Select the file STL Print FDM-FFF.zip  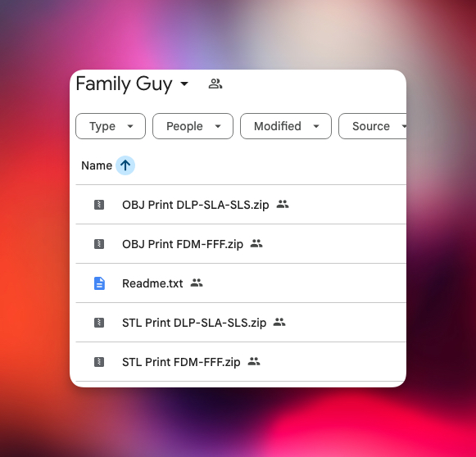[x=181, y=362]
